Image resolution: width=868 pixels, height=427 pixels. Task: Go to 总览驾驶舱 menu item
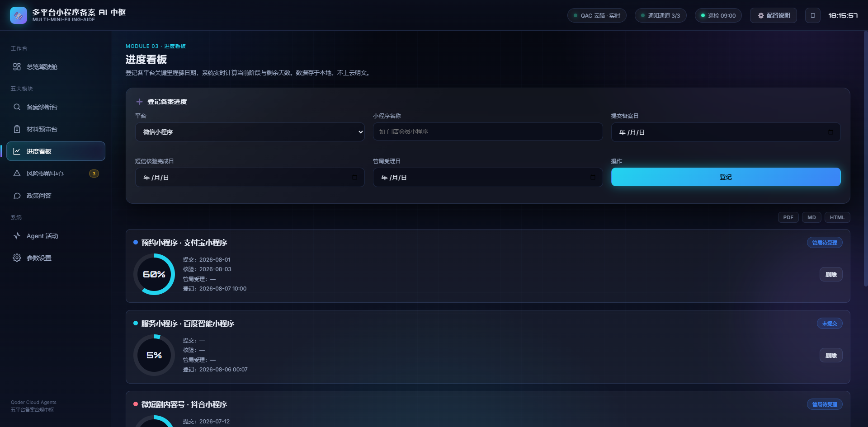56,67
